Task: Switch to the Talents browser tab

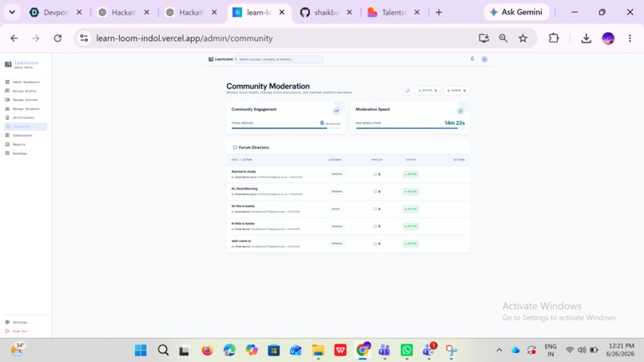Action: click(x=393, y=12)
